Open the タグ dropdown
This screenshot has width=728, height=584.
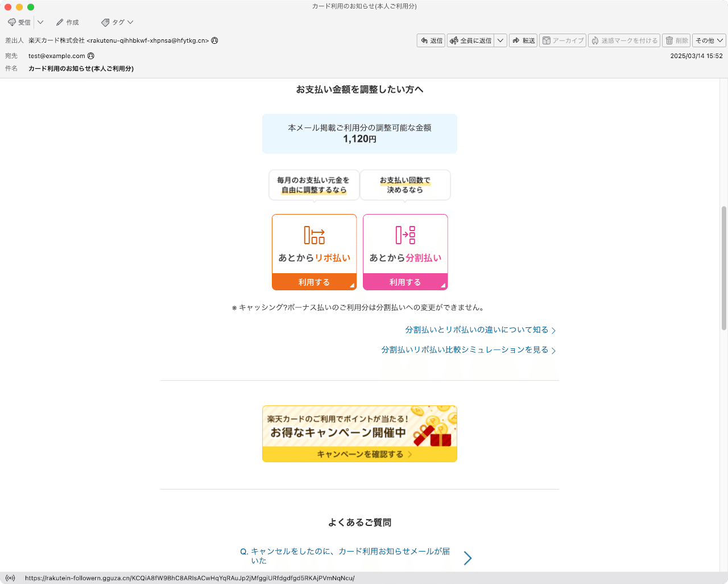tap(117, 22)
